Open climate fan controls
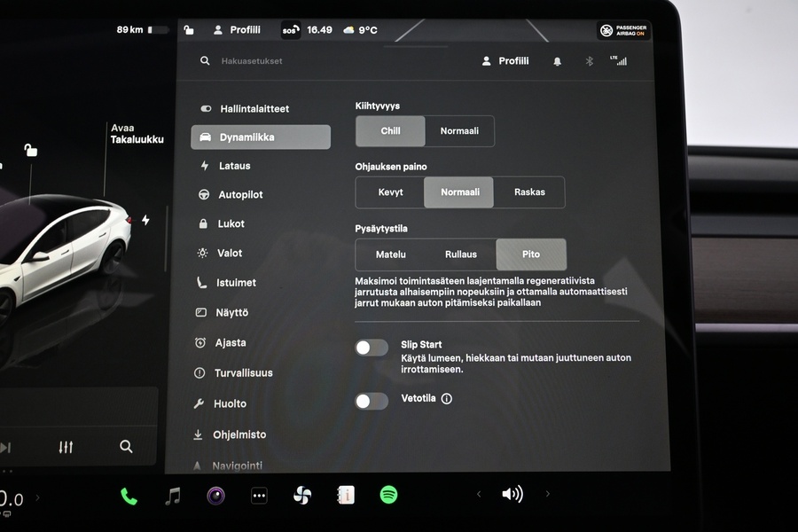 pos(302,495)
